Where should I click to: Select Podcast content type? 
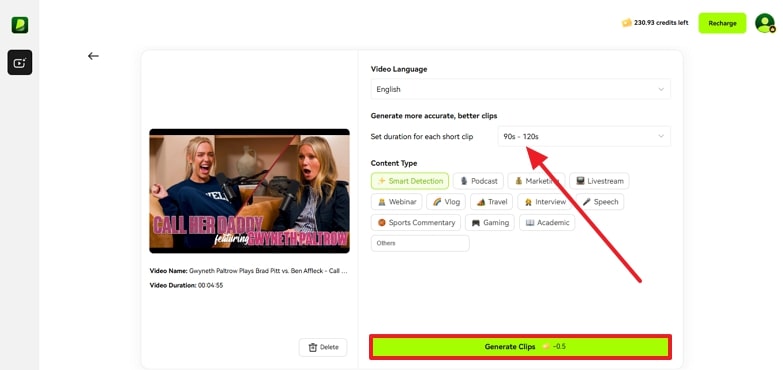(x=478, y=181)
